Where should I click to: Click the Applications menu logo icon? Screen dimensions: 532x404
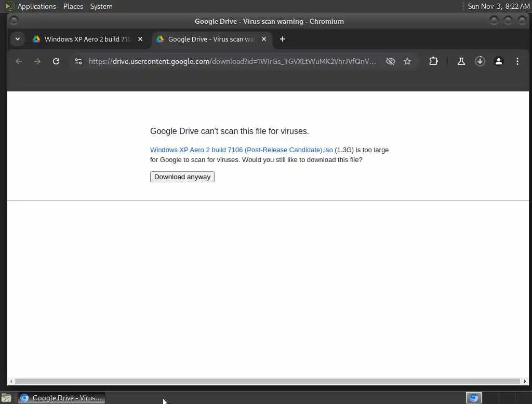(10, 6)
